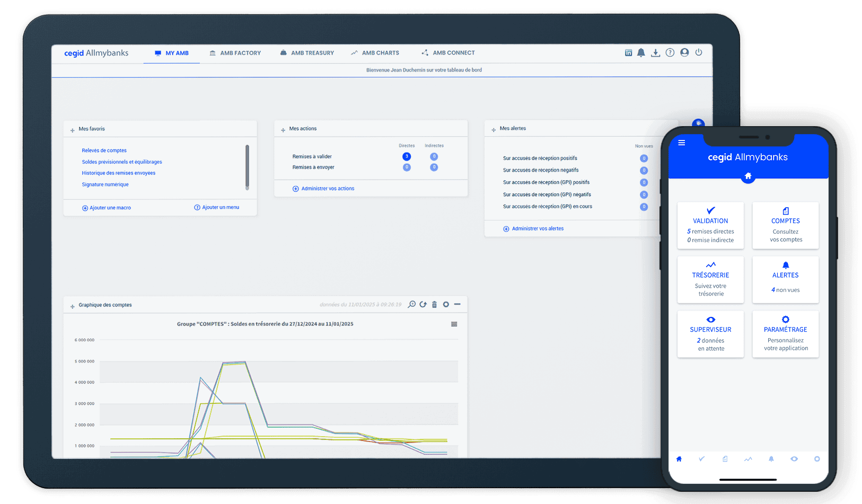Open the chart hamburger export menu

(x=454, y=324)
